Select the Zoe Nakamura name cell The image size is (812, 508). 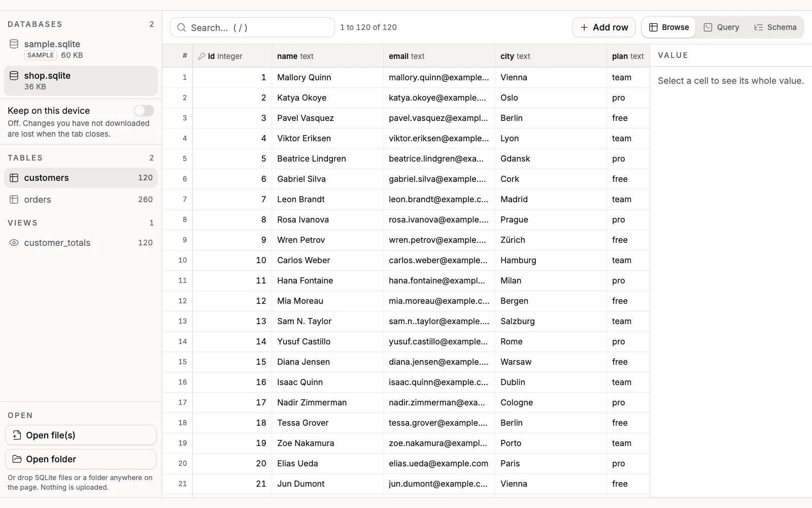(327, 443)
